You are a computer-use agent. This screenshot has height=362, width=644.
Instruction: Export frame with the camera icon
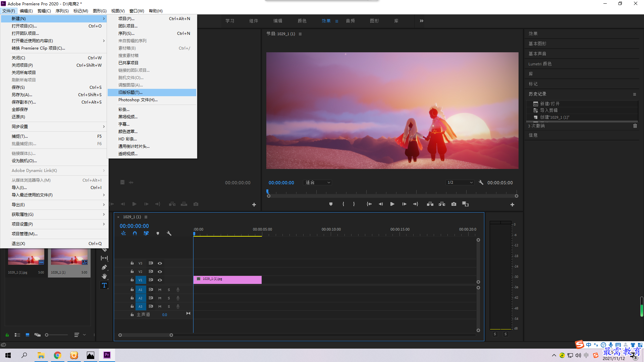(x=454, y=204)
